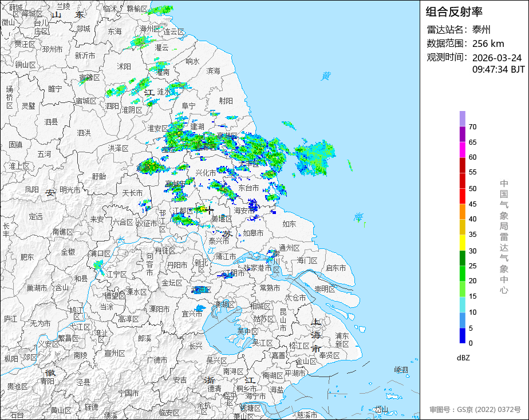Choose the dark blue 0 dBZ legend swatch
This screenshot has height=420, width=529.
[x=462, y=336]
